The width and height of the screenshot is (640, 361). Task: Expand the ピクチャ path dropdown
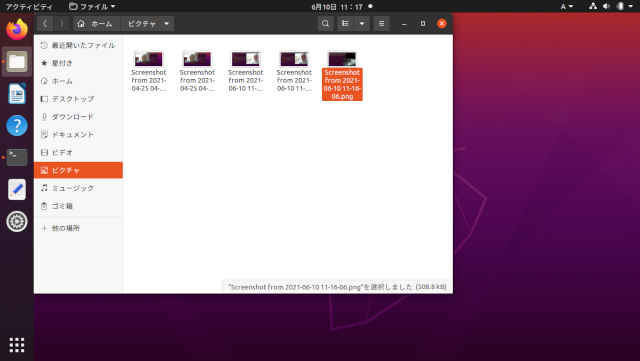point(167,24)
